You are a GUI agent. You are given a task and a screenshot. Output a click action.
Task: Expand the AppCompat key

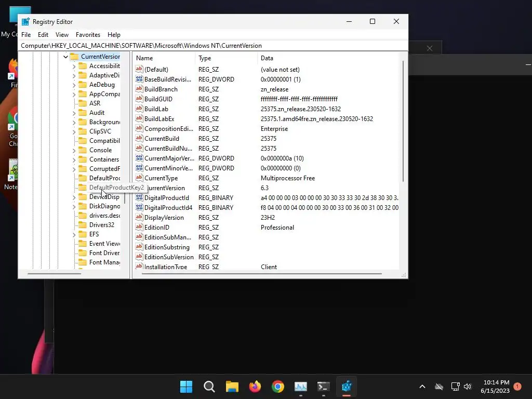74,94
